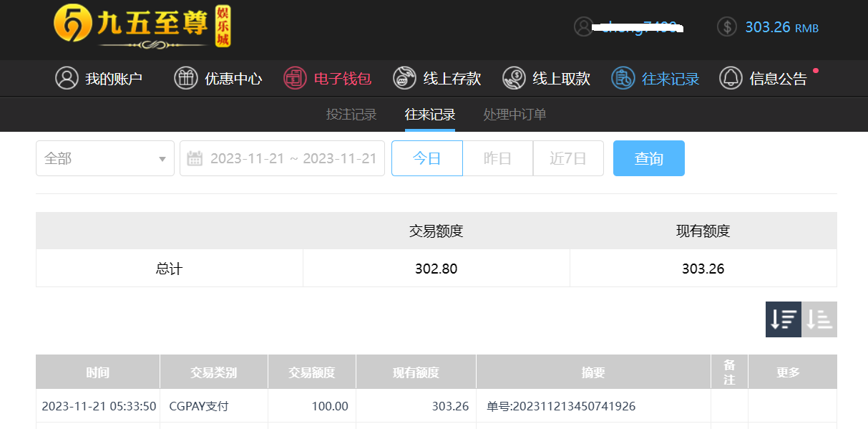The height and width of the screenshot is (429, 868).
Task: Click the 线上取款 withdrawal icon
Action: pos(514,78)
